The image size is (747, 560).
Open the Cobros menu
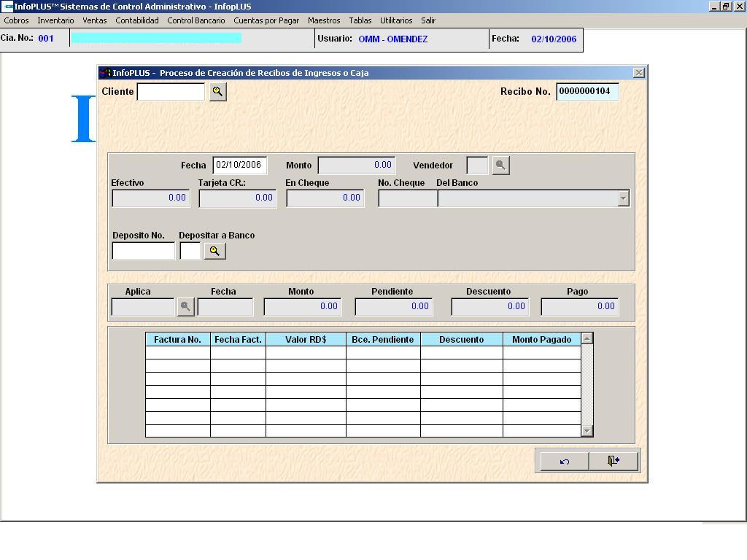(x=16, y=20)
